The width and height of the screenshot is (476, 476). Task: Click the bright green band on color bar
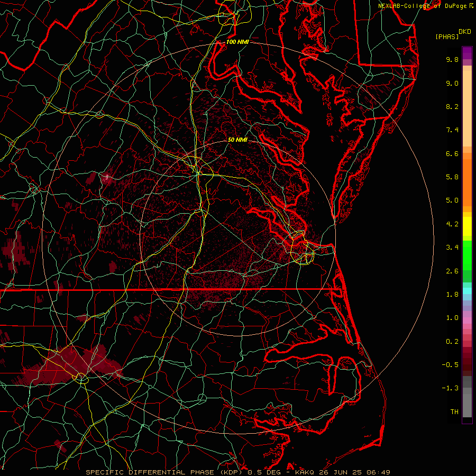[x=467, y=255]
